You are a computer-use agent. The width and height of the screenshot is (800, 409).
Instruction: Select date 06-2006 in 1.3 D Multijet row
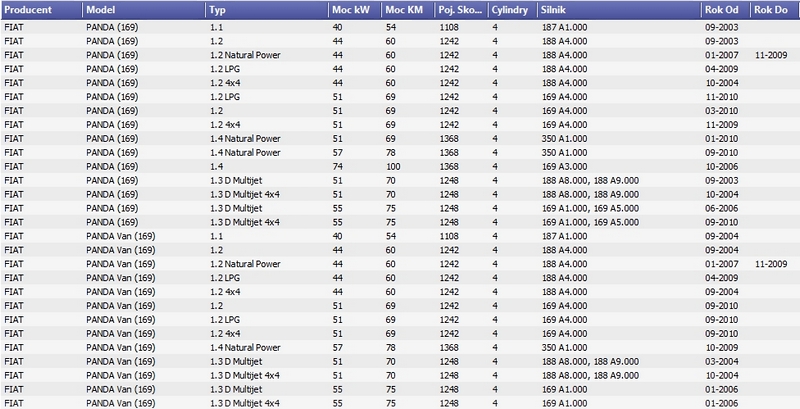click(721, 209)
